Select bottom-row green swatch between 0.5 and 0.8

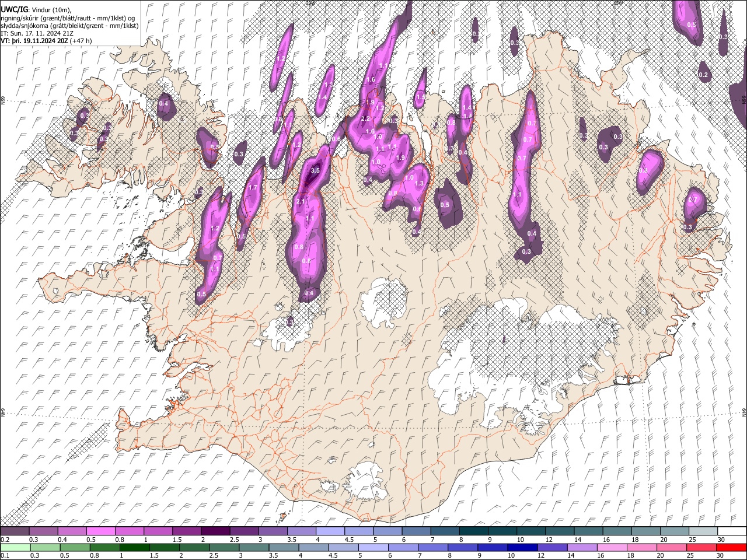[x=75, y=547]
